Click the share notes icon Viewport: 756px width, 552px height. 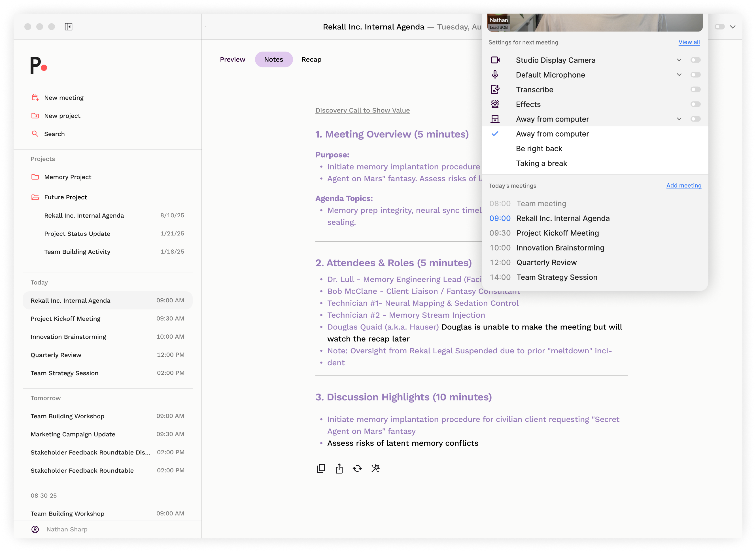tap(339, 468)
